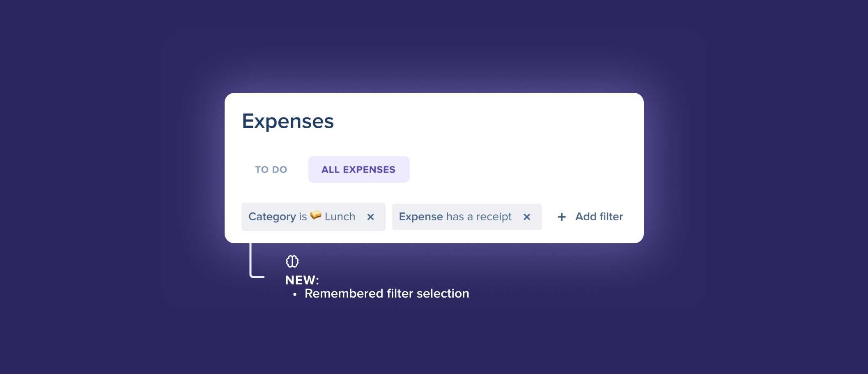
Task: Click the Lunch value in the Category filter
Action: 340,217
